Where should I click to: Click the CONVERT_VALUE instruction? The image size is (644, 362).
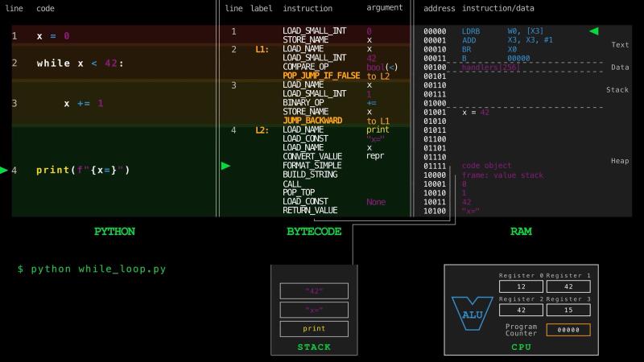click(x=312, y=156)
